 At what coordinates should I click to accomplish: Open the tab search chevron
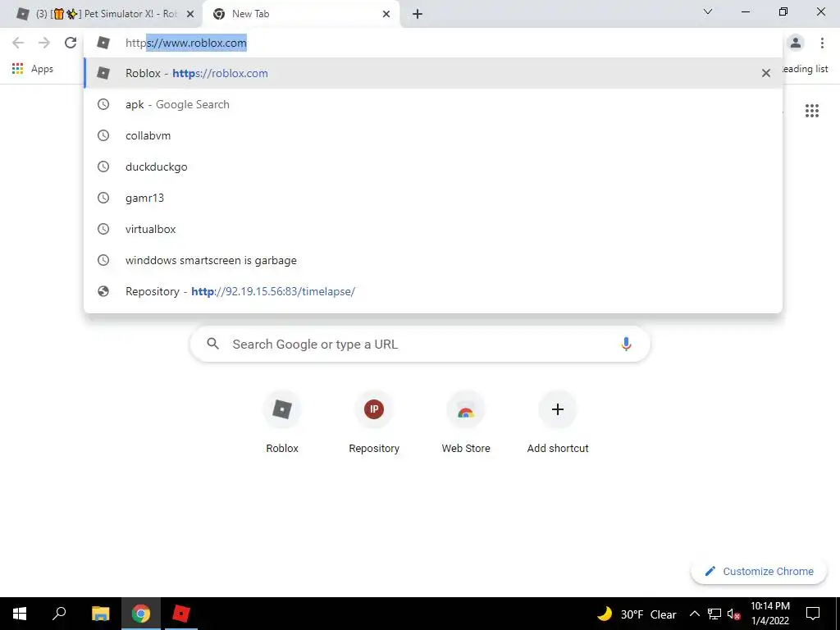pyautogui.click(x=707, y=11)
